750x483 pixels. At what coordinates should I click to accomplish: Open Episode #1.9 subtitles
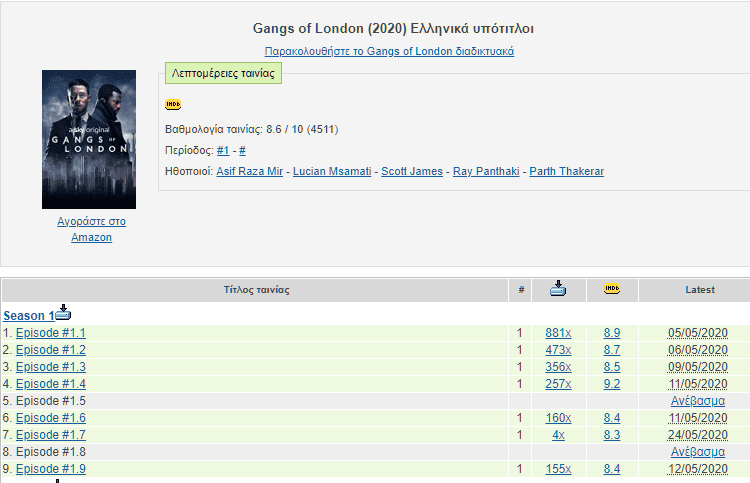(51, 469)
